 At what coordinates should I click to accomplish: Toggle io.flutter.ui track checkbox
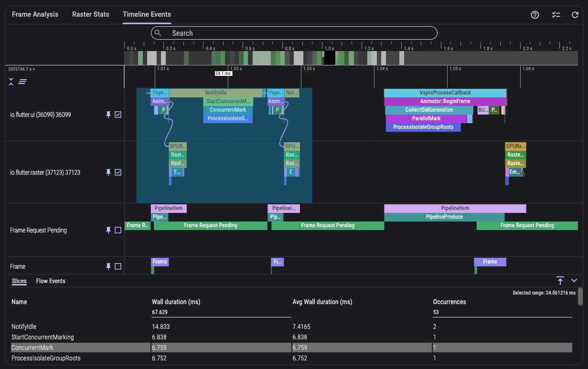pyautogui.click(x=118, y=115)
